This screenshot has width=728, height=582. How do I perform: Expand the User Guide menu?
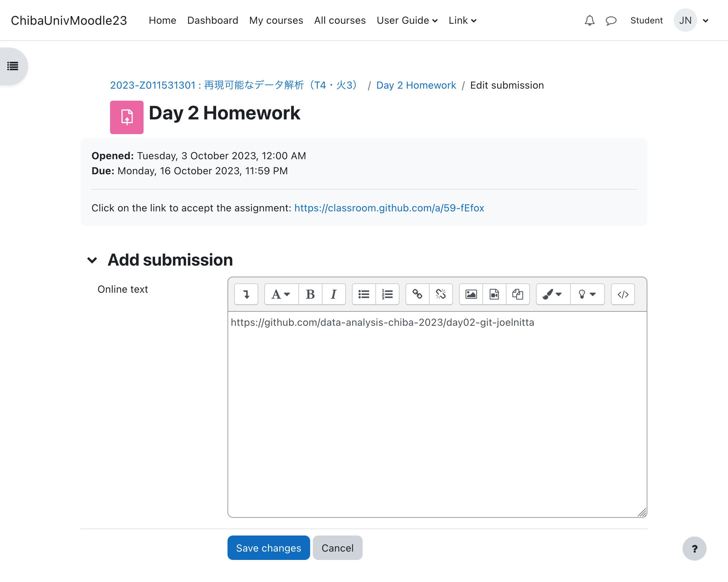[407, 21]
